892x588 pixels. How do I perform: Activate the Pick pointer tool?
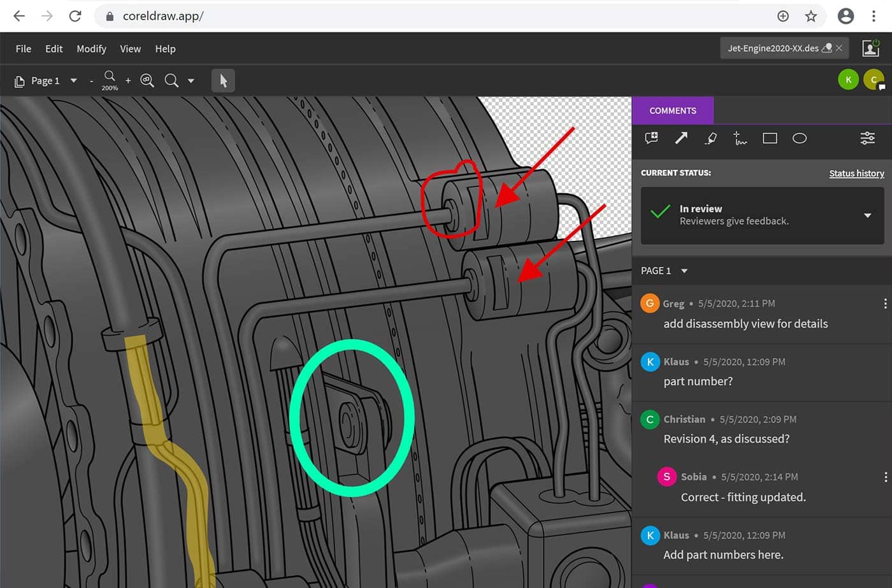point(223,81)
